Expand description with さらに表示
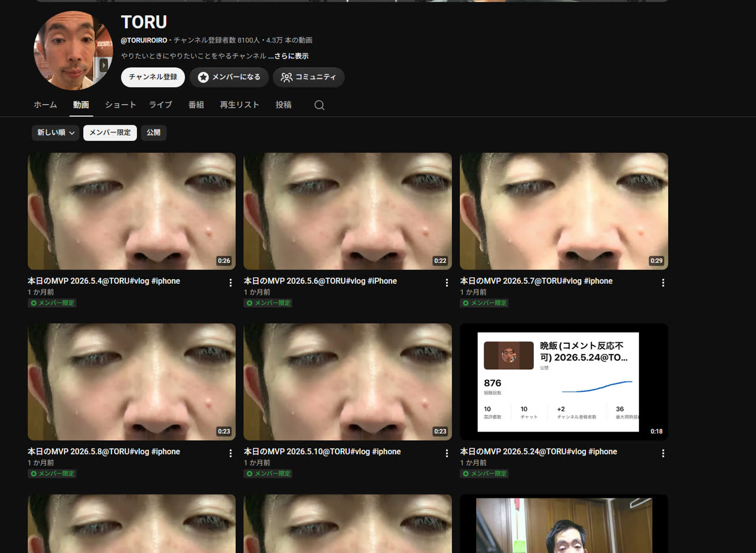This screenshot has width=756, height=553. click(288, 56)
